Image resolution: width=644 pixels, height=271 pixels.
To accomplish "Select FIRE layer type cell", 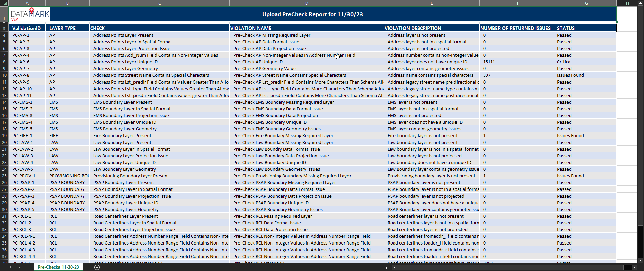I will 67,135.
